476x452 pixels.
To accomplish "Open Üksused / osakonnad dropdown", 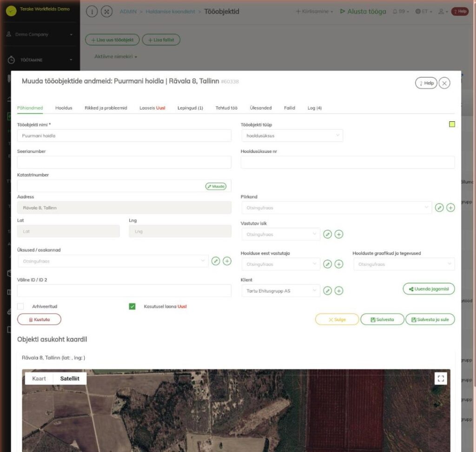I will pos(113,261).
